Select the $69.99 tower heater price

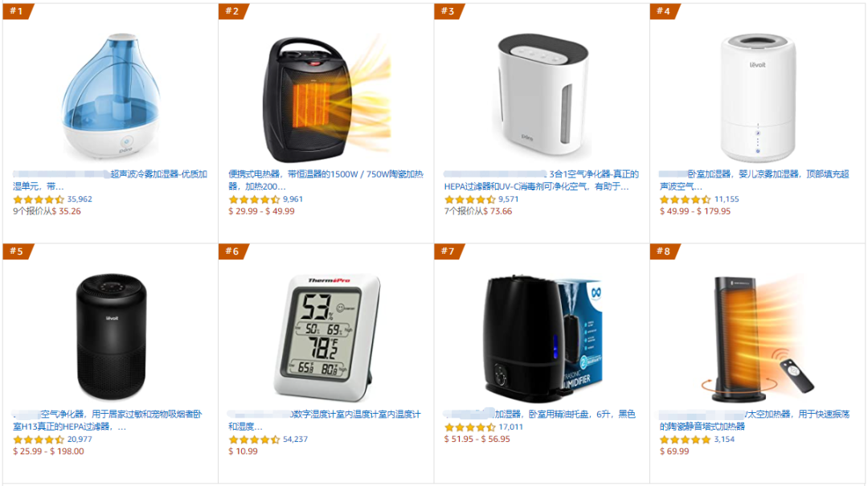click(674, 451)
